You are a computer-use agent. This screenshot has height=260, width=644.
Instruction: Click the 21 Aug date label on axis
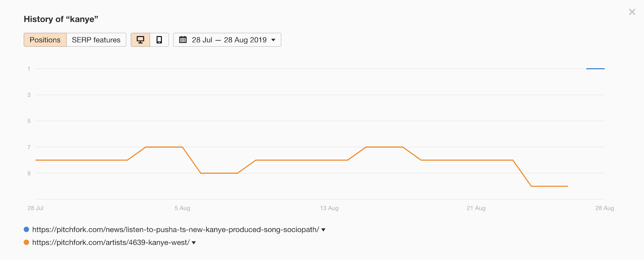pyautogui.click(x=476, y=208)
